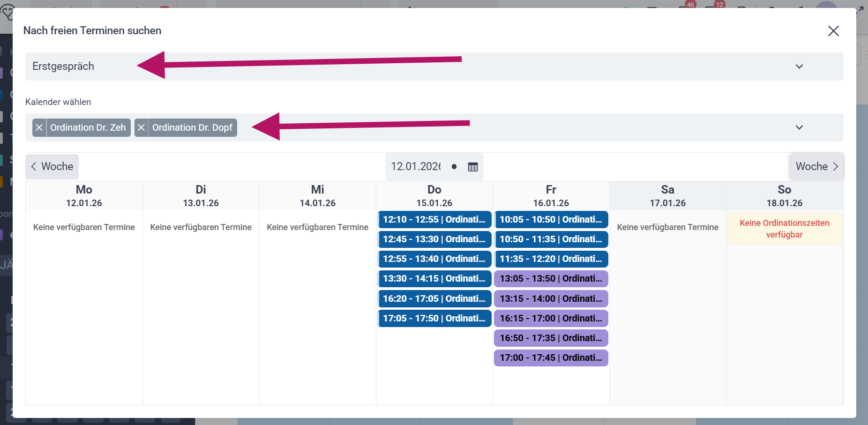
Task: Click the Keine Ordinationszeiten verfügbar notice
Action: point(785,229)
